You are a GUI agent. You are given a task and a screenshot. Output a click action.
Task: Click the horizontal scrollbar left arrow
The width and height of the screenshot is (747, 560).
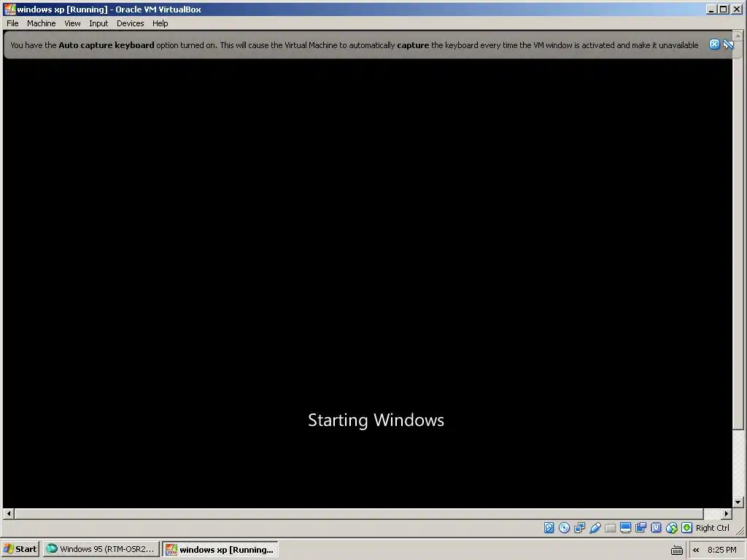[9, 514]
